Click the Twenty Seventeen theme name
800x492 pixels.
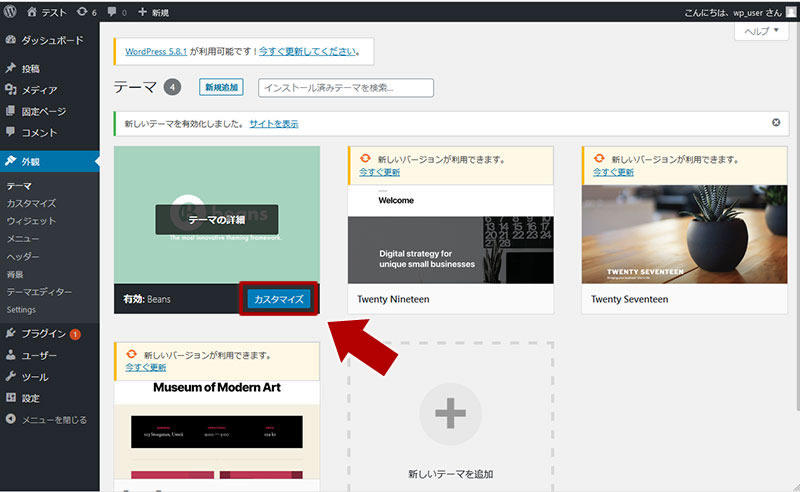point(630,300)
